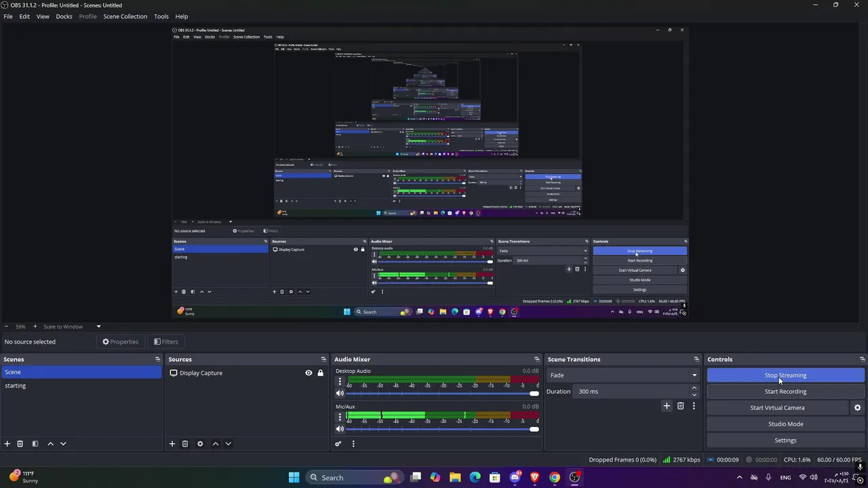Image resolution: width=868 pixels, height=488 pixels.
Task: Open advanced audio properties gears icon
Action: tap(338, 444)
